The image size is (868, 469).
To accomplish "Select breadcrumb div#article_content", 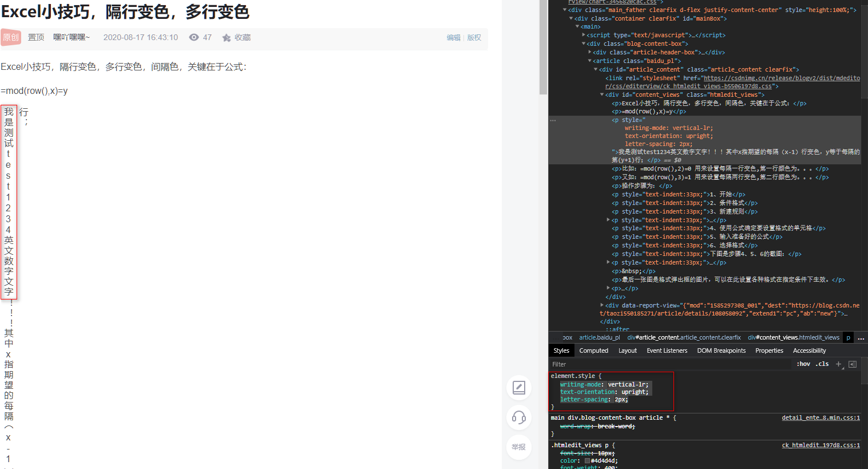I will point(684,338).
